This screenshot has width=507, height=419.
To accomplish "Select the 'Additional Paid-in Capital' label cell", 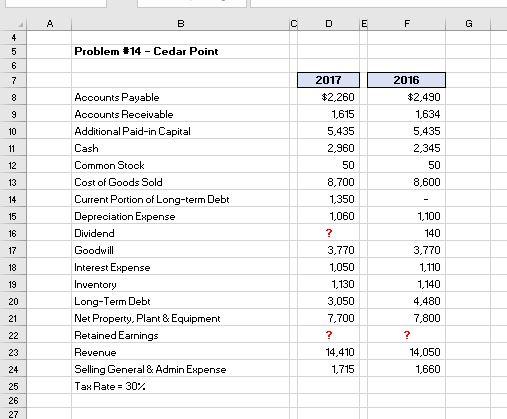I will click(x=180, y=131).
